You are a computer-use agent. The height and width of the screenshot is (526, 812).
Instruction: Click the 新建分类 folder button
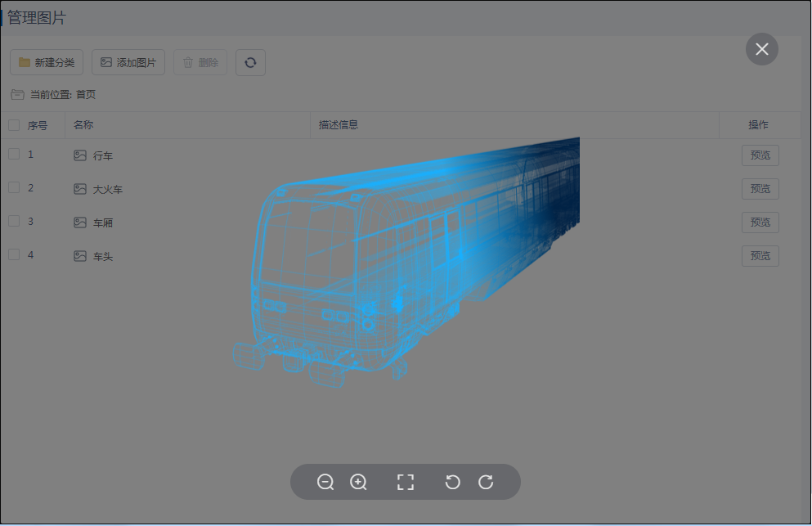(47, 62)
